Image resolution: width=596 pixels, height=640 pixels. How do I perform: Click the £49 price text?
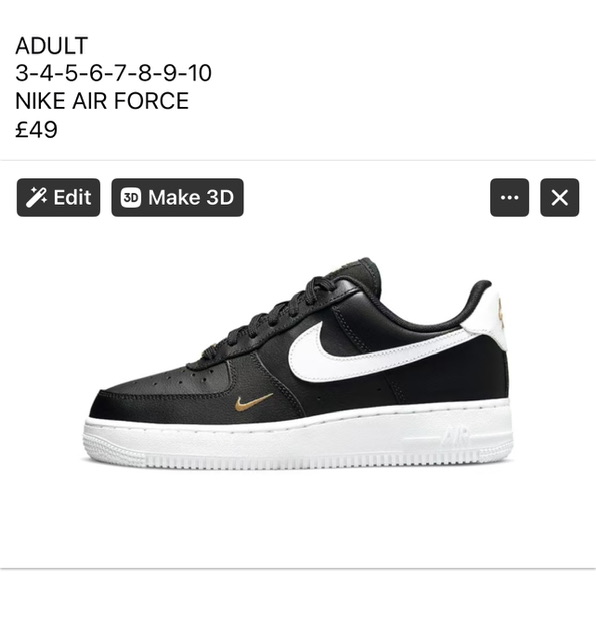pyautogui.click(x=36, y=129)
